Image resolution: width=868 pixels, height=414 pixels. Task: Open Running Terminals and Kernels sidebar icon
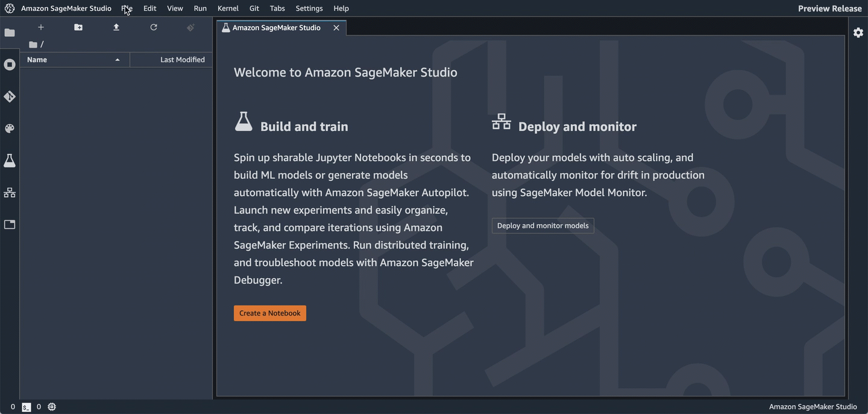(x=10, y=65)
